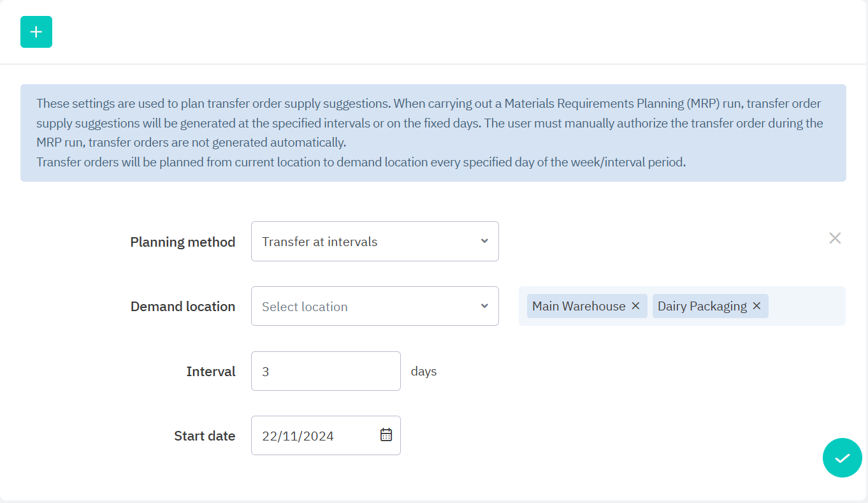Click into the Interval number field
Image resolution: width=868 pixels, height=503 pixels.
click(326, 371)
